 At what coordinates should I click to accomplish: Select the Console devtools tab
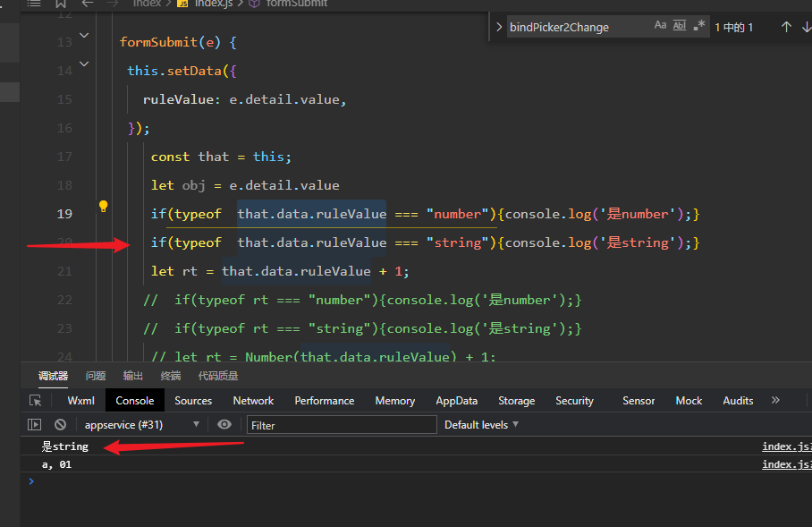tap(135, 401)
